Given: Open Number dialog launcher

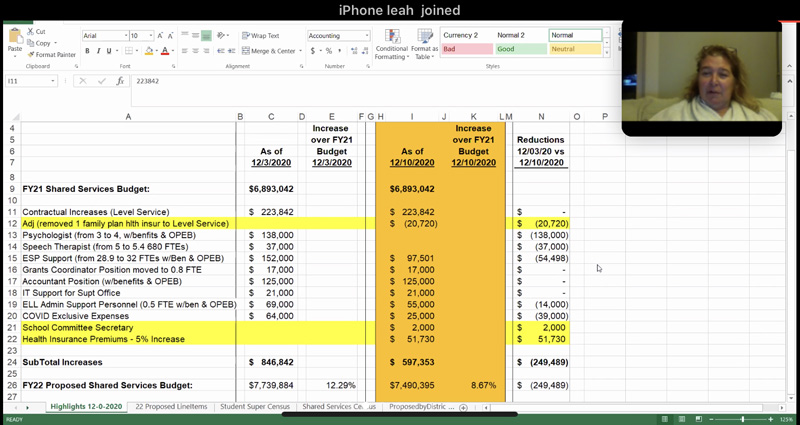Looking at the screenshot, I should pyautogui.click(x=368, y=66).
